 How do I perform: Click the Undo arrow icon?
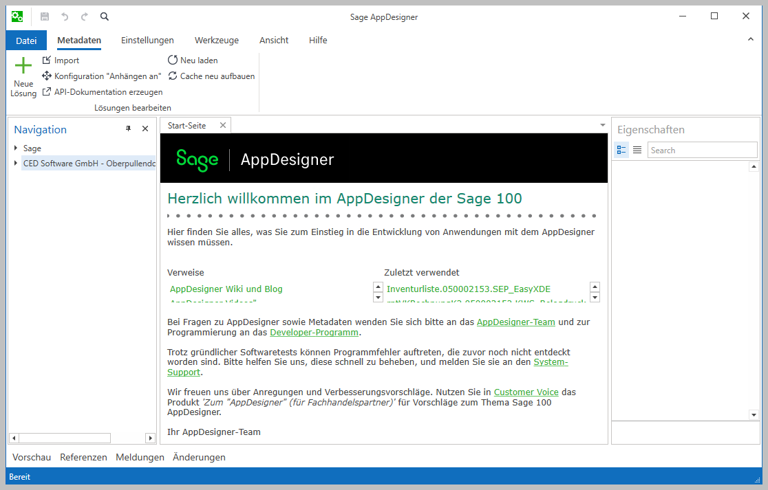[x=65, y=17]
